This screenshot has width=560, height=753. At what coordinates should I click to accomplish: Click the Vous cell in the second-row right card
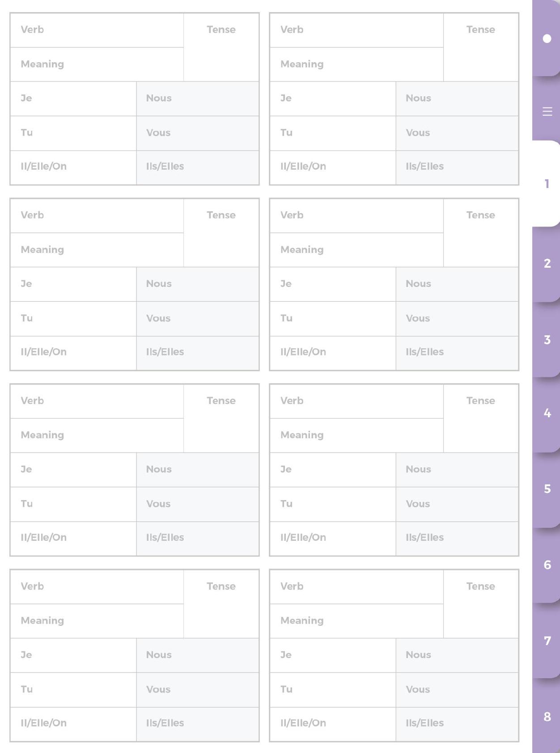(x=457, y=319)
